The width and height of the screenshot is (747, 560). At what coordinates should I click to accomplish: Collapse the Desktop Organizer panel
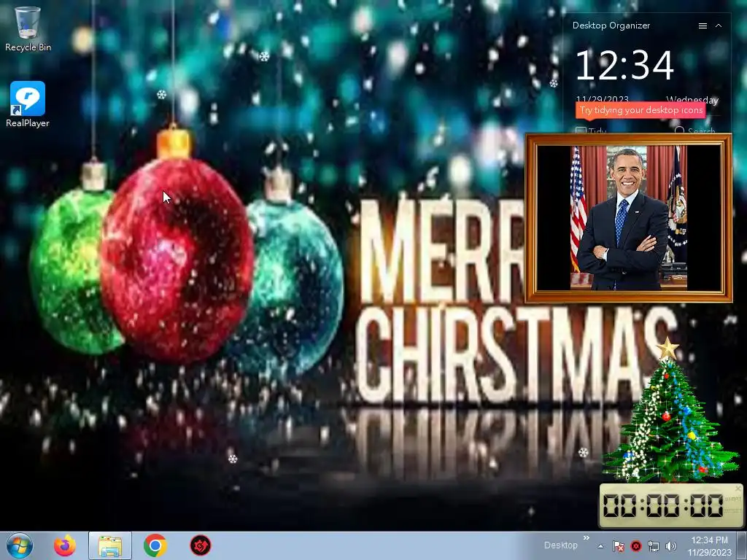(x=719, y=26)
